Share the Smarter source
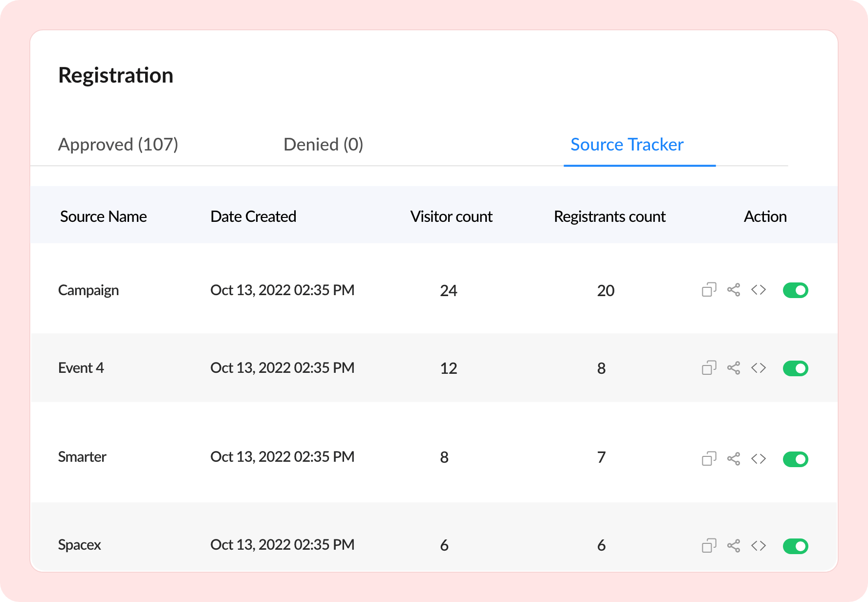The image size is (868, 602). [x=734, y=459]
